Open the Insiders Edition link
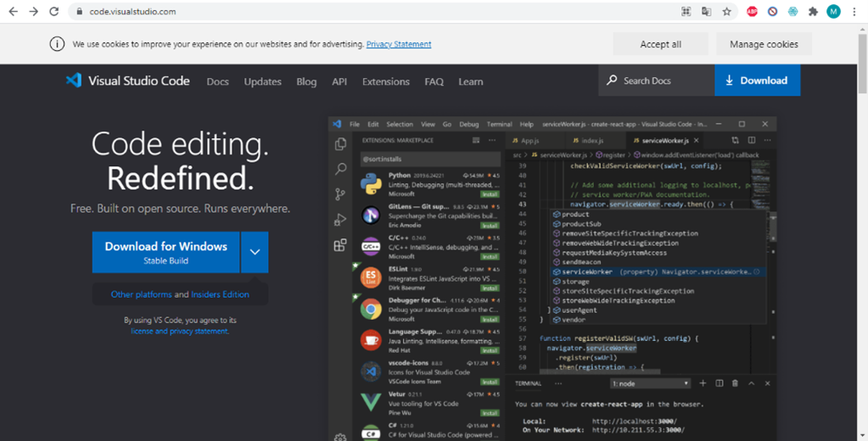 220,294
